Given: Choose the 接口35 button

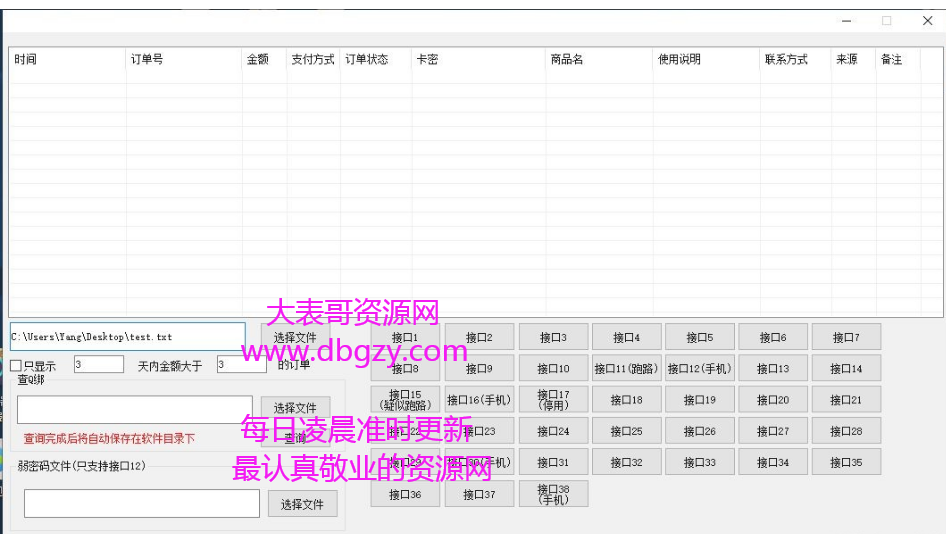Looking at the screenshot, I should (846, 462).
